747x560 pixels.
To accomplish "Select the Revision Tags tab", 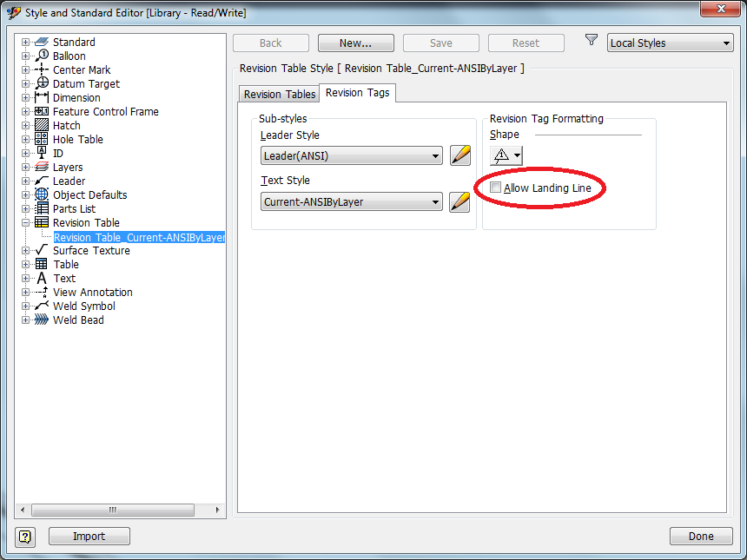I will pyautogui.click(x=357, y=93).
